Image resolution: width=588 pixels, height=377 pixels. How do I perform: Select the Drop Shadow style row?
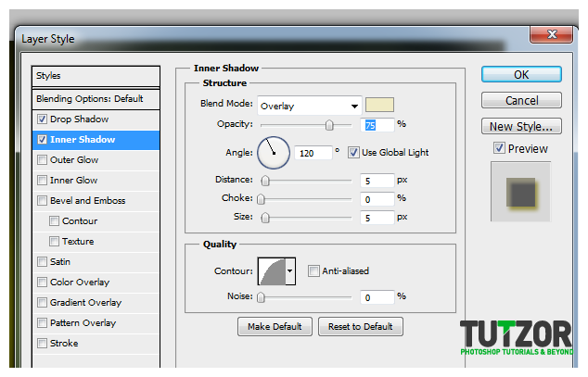(x=96, y=119)
